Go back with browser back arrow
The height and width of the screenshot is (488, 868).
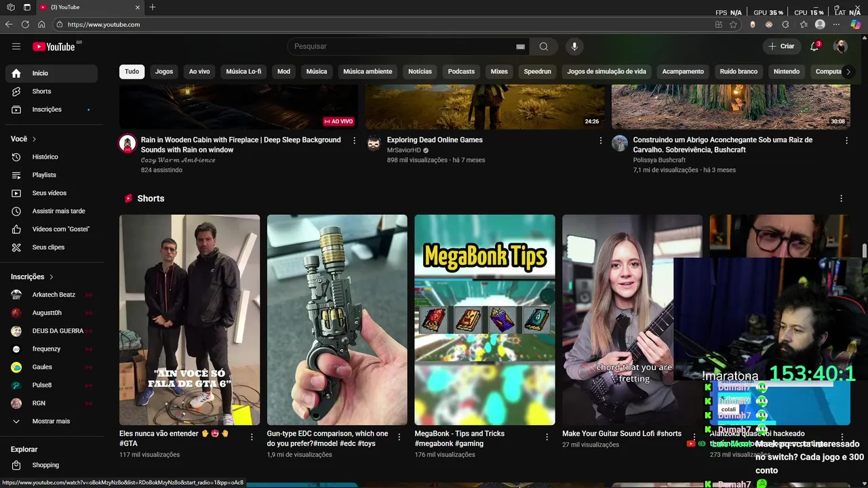[9, 24]
